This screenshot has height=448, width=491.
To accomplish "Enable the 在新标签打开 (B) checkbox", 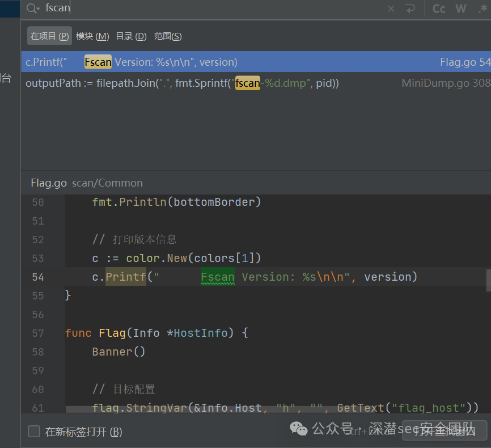I will (34, 431).
